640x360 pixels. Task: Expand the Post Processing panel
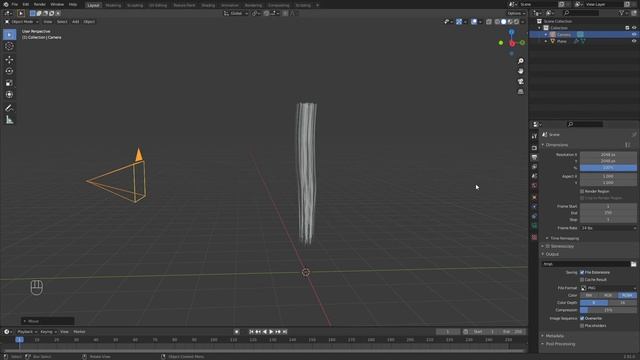pos(559,344)
